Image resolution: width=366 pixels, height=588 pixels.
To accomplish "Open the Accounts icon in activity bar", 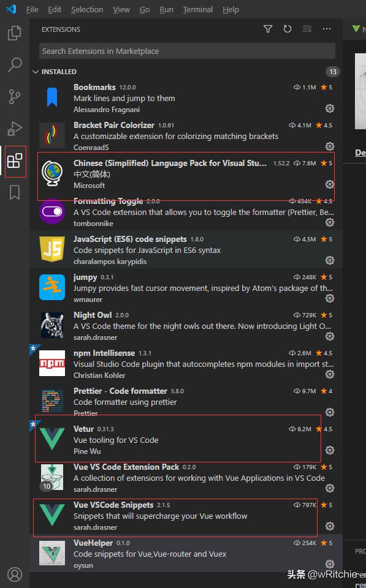I will (x=15, y=575).
